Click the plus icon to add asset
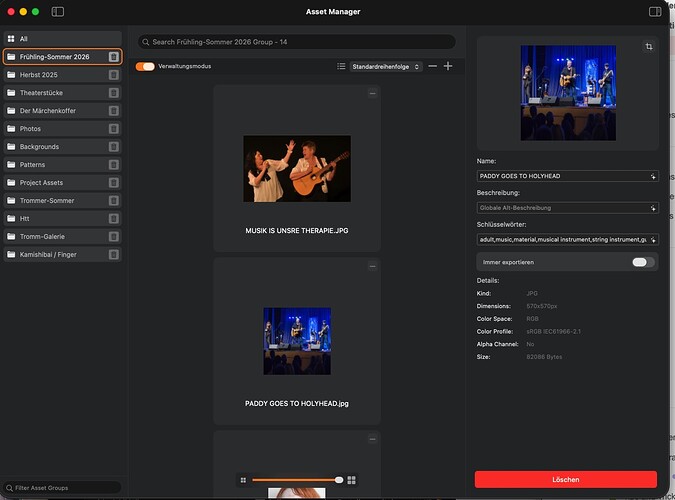675x500 pixels. (448, 66)
